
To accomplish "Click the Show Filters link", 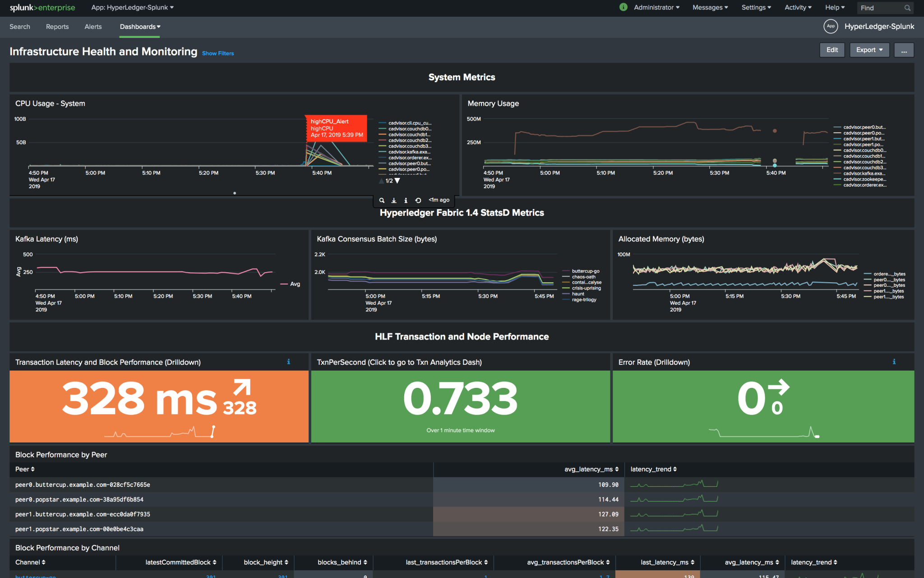I will pos(218,53).
